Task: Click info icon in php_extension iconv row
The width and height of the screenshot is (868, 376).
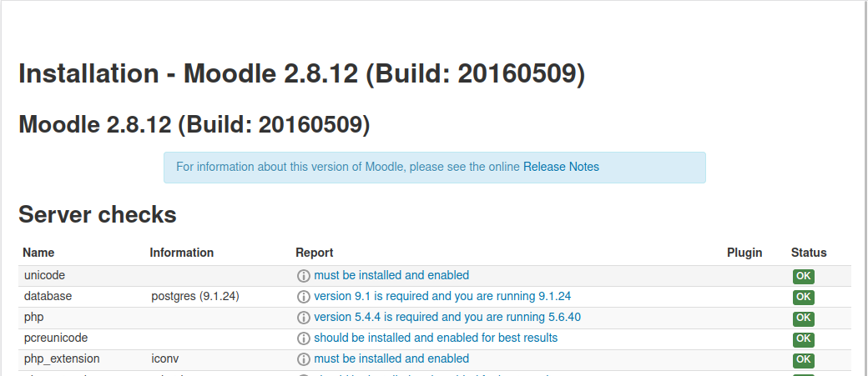Action: [303, 359]
